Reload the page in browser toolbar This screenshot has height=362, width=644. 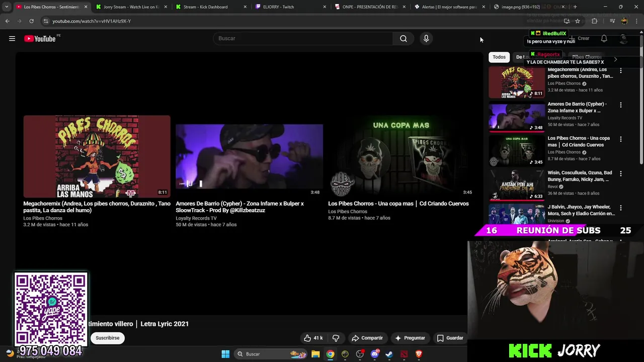31,21
